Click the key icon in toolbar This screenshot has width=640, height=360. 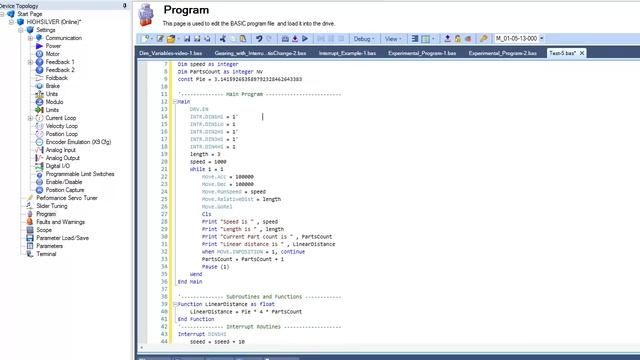click(483, 39)
